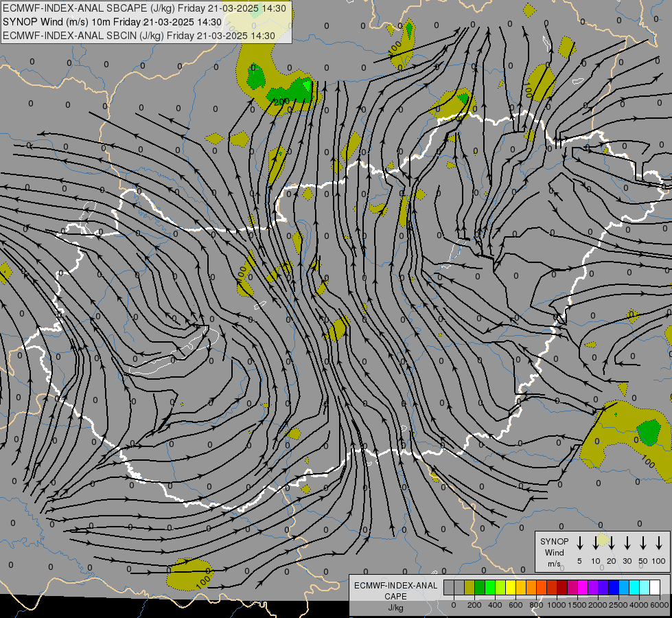The image size is (672, 618).
Task: Click the 10 m/s wind arrow in legend
Action: 596,543
